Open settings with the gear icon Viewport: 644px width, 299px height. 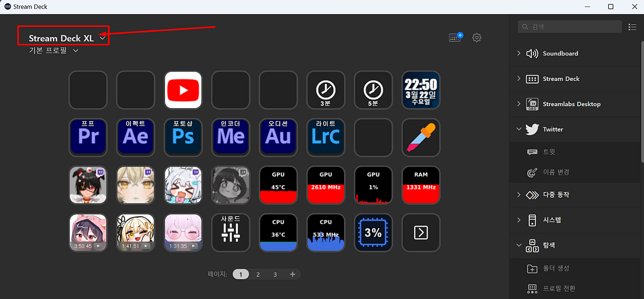point(477,38)
